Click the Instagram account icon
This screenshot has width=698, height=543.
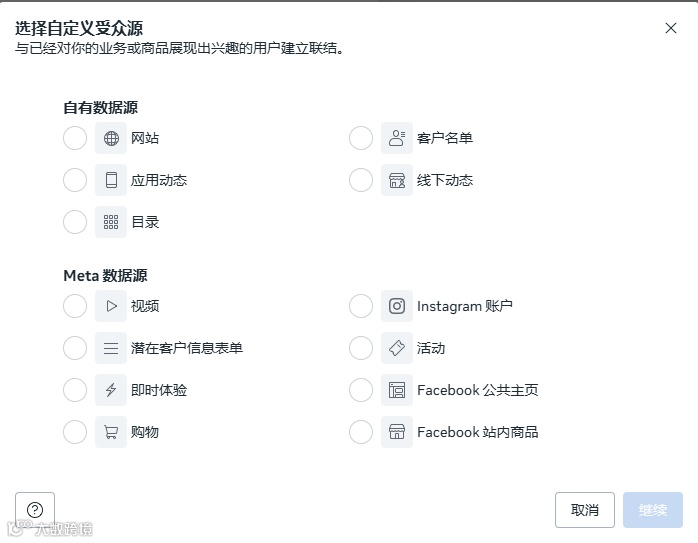click(x=397, y=306)
